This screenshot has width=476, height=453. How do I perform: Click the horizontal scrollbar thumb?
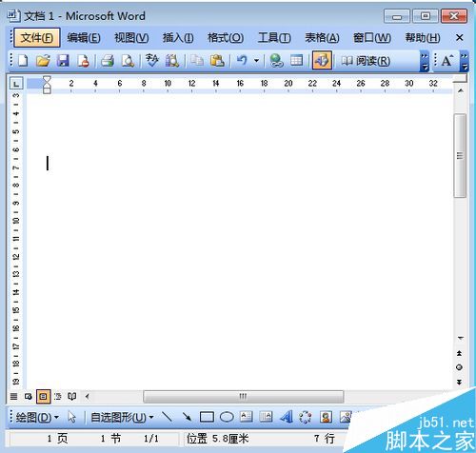click(244, 396)
